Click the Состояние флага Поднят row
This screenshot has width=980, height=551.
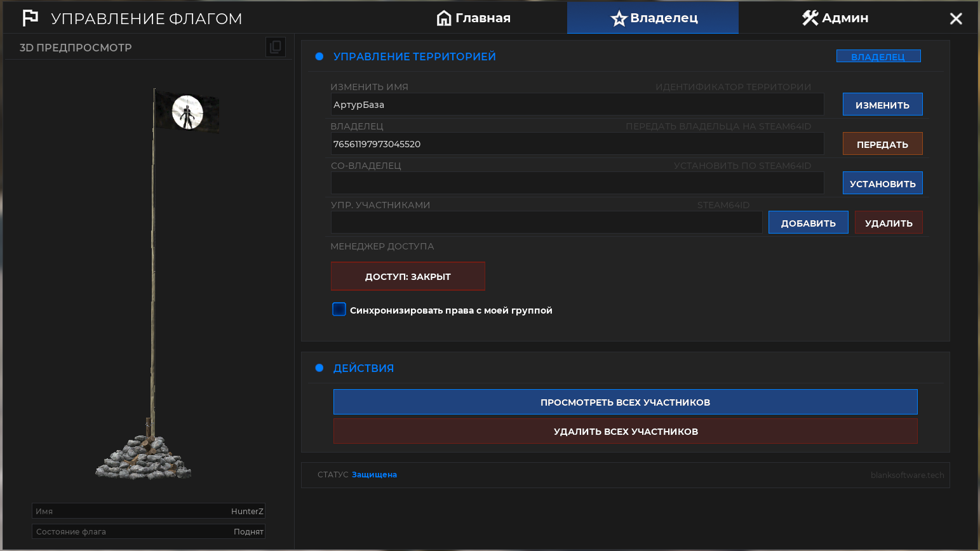[149, 531]
